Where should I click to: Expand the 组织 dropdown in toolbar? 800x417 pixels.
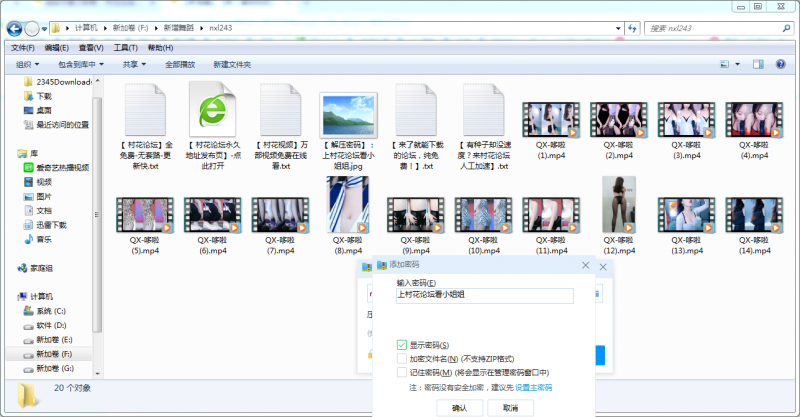pos(29,65)
